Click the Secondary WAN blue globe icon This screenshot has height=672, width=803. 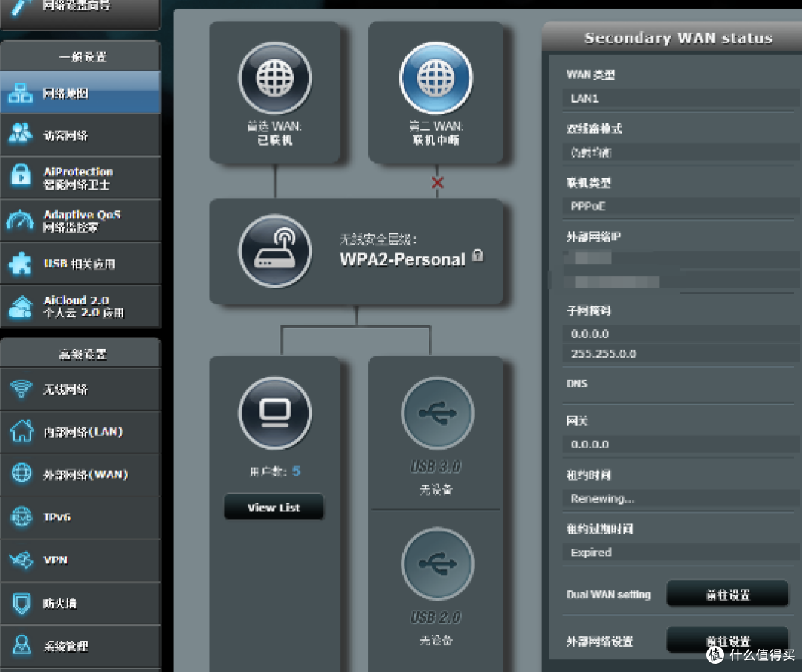(436, 78)
